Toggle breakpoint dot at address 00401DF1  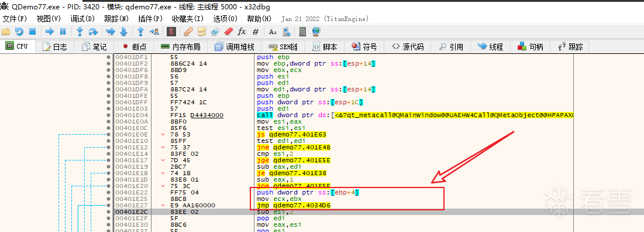[108, 57]
